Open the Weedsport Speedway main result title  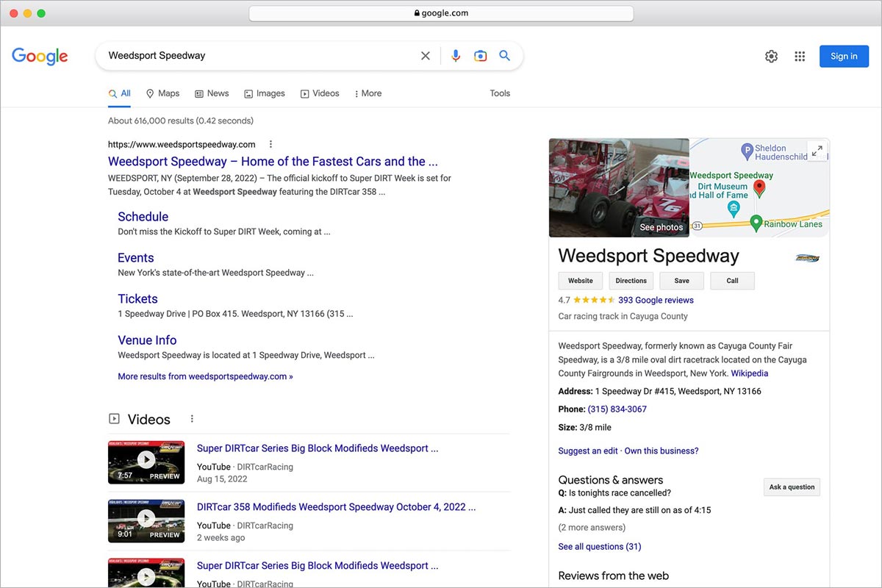click(x=273, y=162)
